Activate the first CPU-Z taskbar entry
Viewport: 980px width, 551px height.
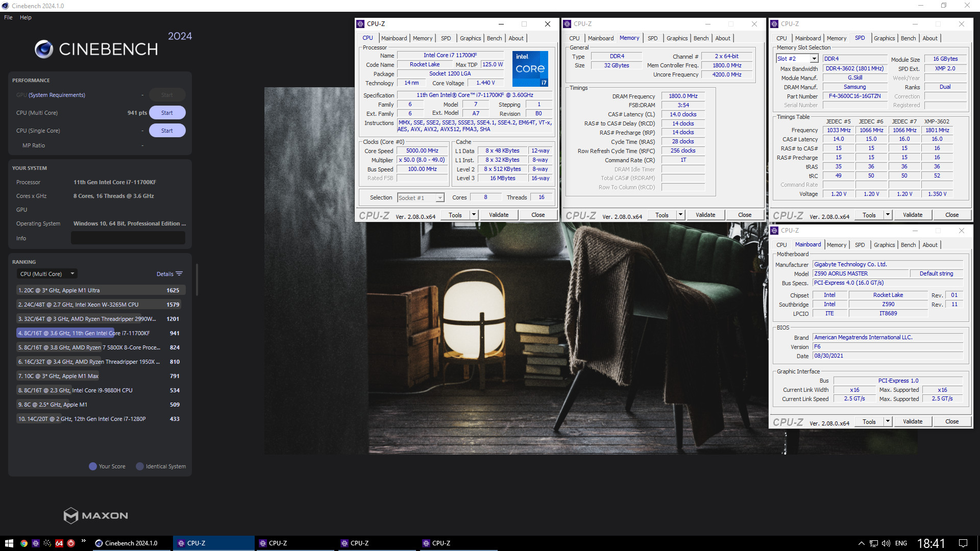pyautogui.click(x=214, y=543)
